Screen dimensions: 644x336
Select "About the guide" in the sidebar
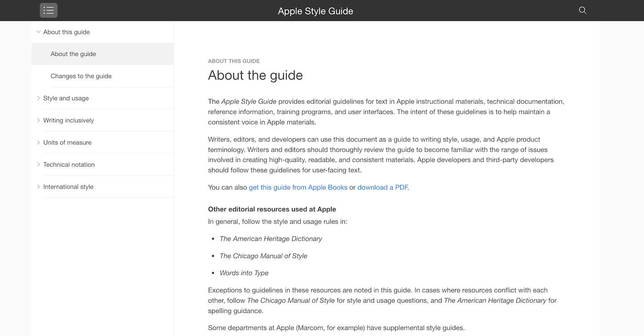73,53
